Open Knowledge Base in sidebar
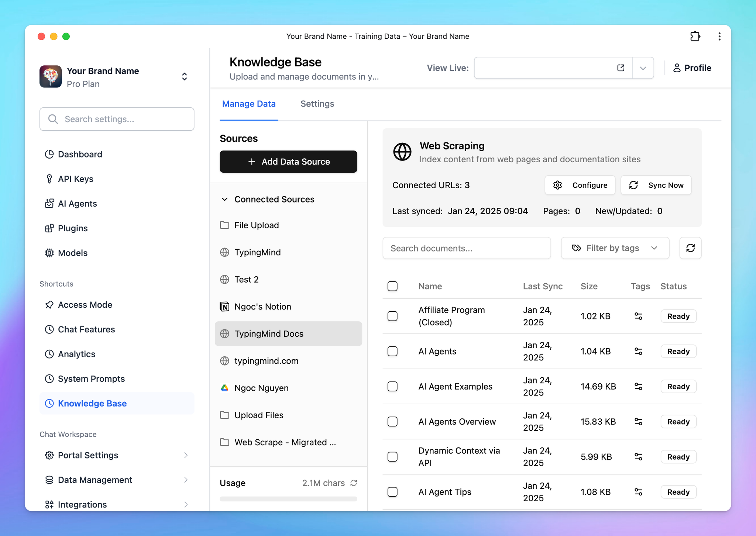The height and width of the screenshot is (536, 756). click(117, 404)
